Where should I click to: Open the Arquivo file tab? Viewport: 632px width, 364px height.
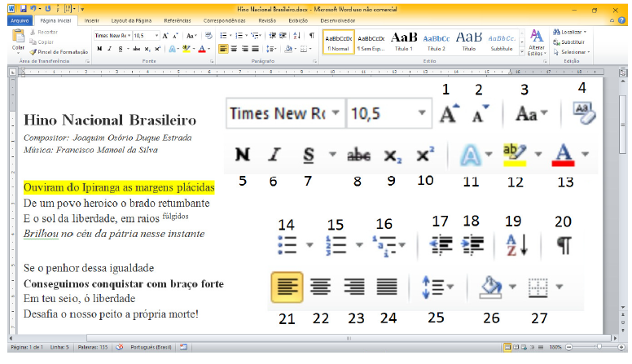click(x=20, y=20)
